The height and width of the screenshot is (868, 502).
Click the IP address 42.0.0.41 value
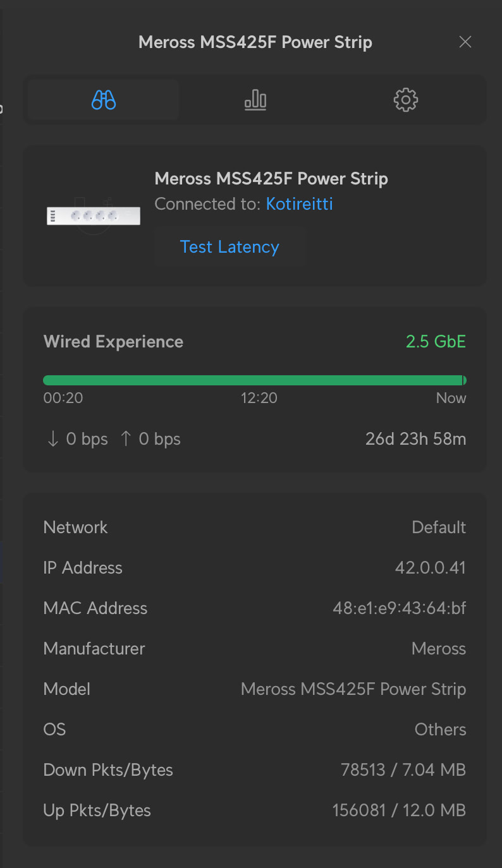click(430, 568)
